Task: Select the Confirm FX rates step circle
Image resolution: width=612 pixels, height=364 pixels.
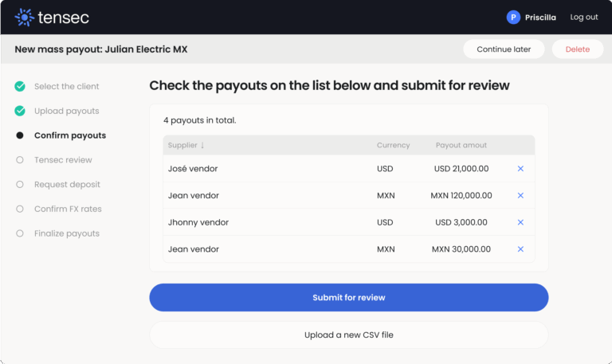Action: click(x=20, y=209)
